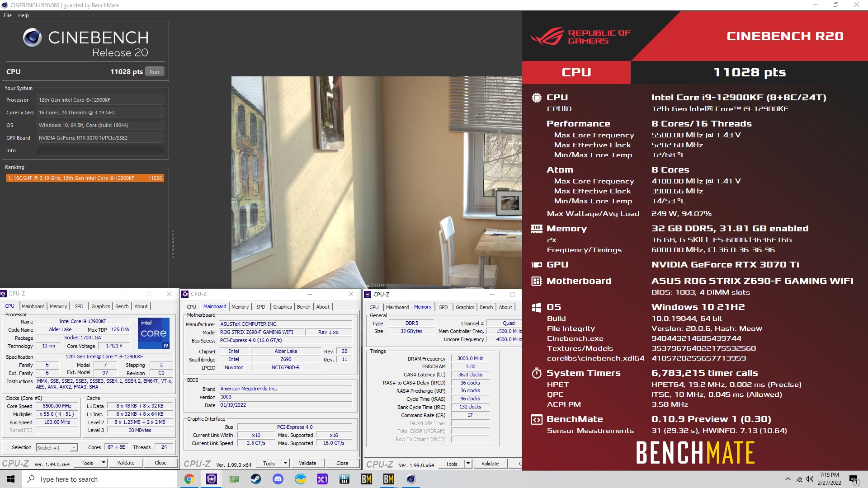This screenshot has width=868, height=488.
Task: Open the volume tray icon
Action: pos(810,479)
